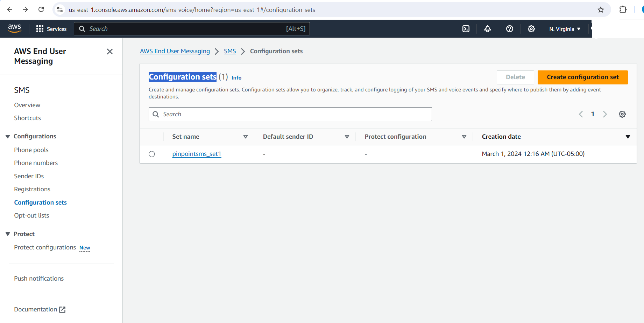Sort by Default sender ID column arrow
The width and height of the screenshot is (644, 323).
[x=347, y=137]
